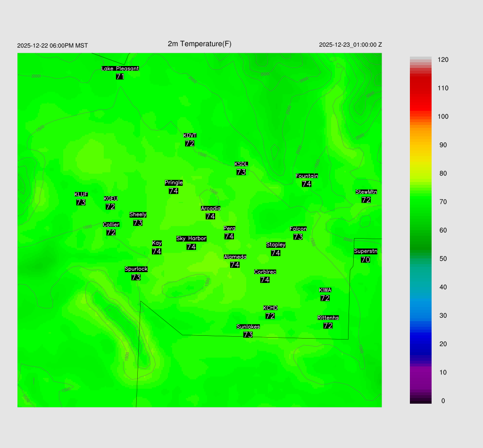483x448 pixels.
Task: Select the KLUF station marker
Action: 81,202
